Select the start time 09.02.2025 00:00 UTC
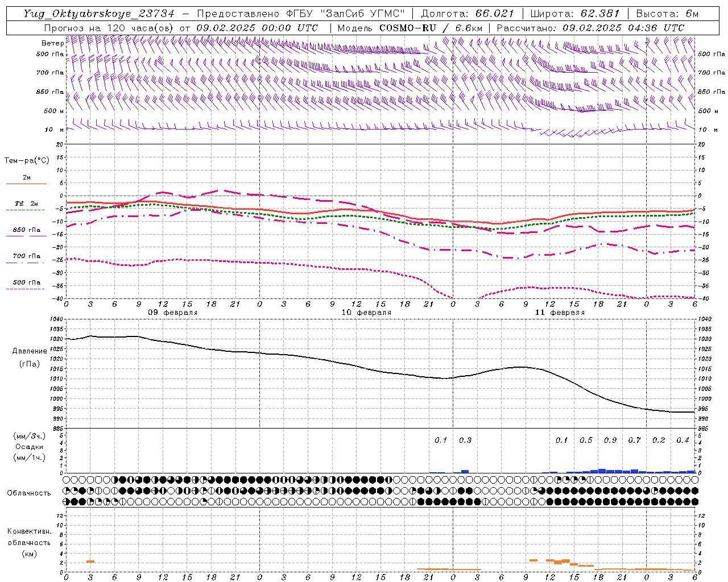728x582 pixels. (x=257, y=28)
